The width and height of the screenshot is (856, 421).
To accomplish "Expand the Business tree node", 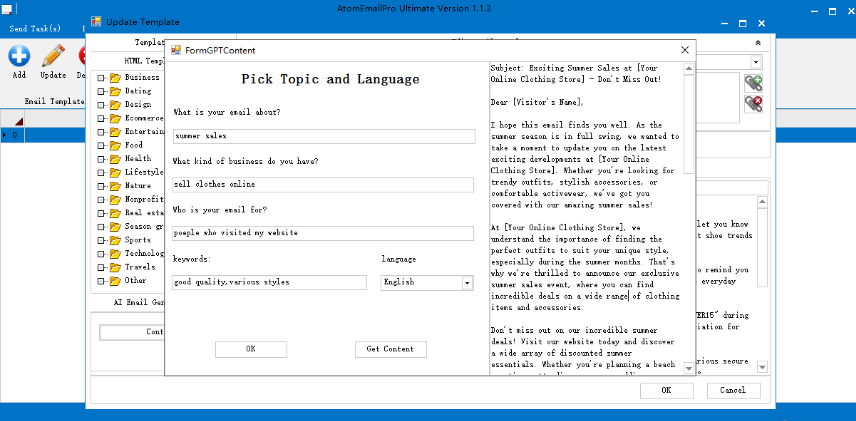I will (101, 78).
